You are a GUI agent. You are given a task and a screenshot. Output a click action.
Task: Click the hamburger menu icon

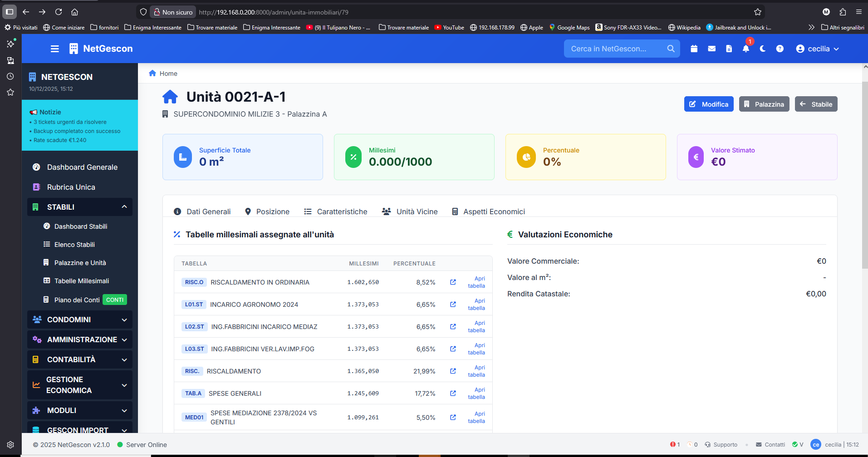coord(55,49)
